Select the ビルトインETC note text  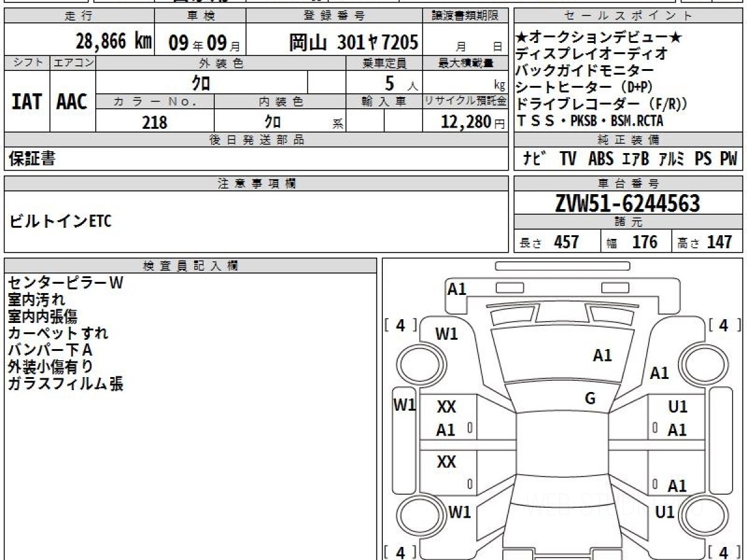pyautogui.click(x=60, y=221)
